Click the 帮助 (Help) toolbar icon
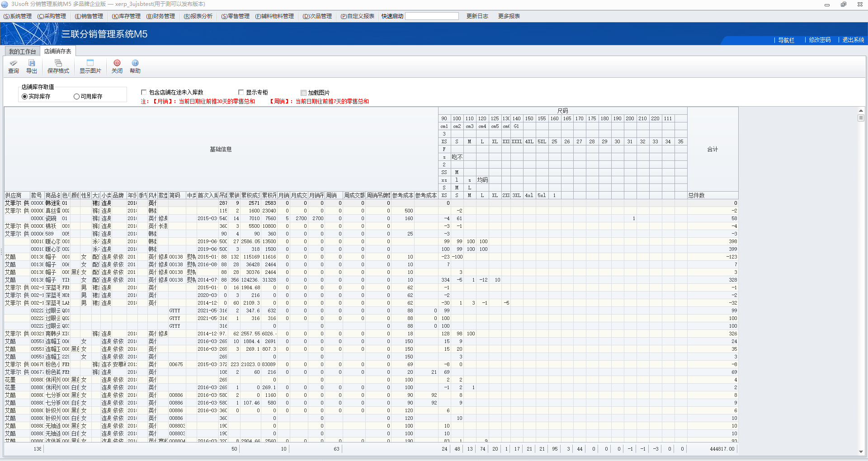This screenshot has height=461, width=868. 135,66
